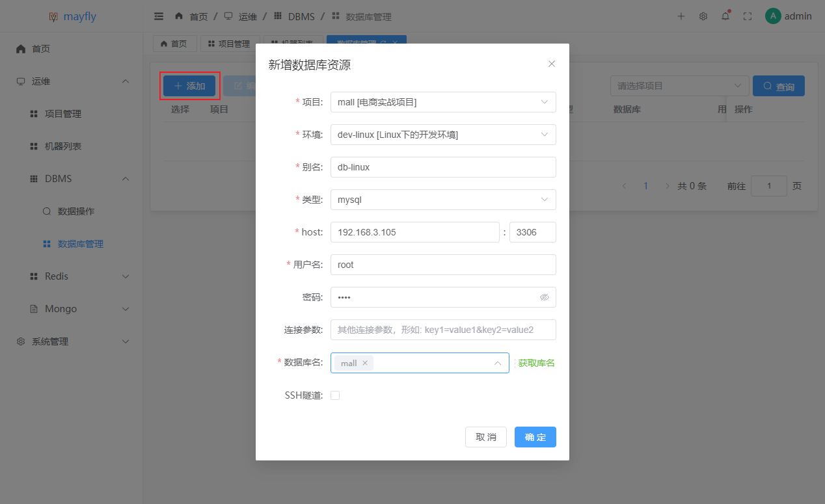
Task: Open the 项目 dropdown showing mall
Action: coord(443,102)
